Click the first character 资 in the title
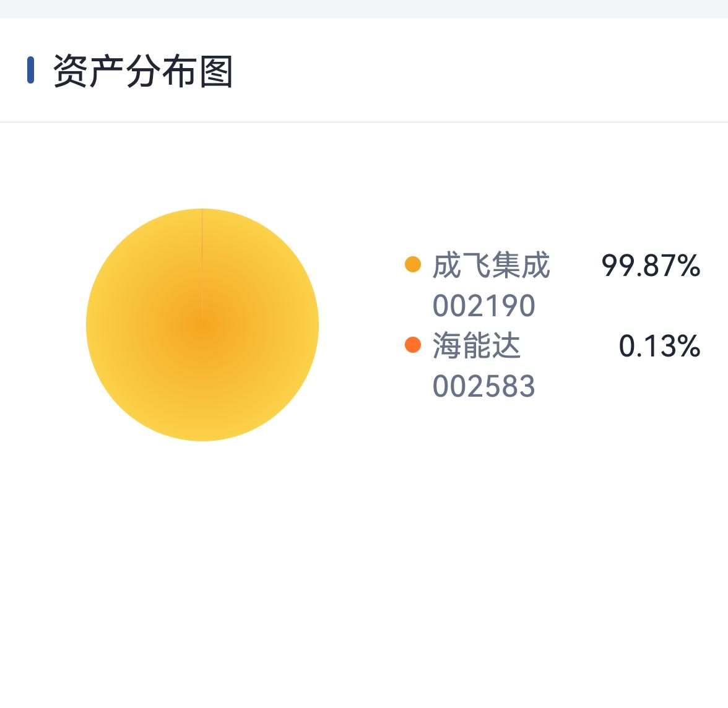 coord(70,71)
